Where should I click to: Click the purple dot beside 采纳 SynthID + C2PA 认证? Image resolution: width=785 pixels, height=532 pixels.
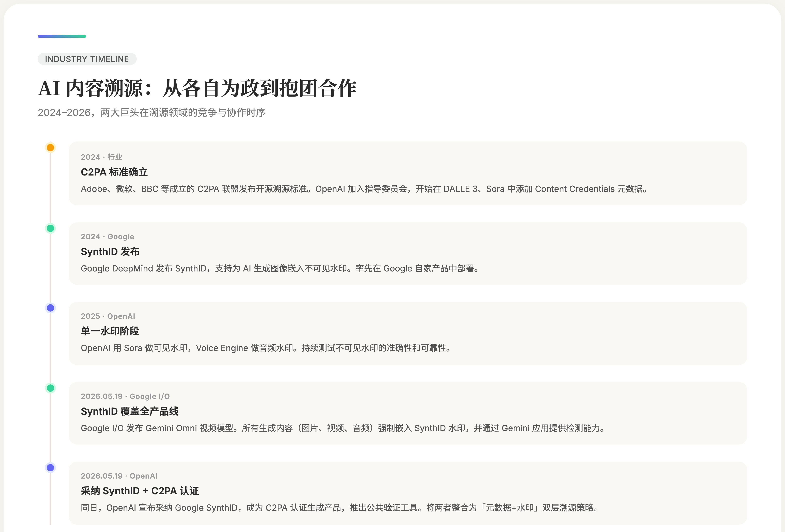50,468
